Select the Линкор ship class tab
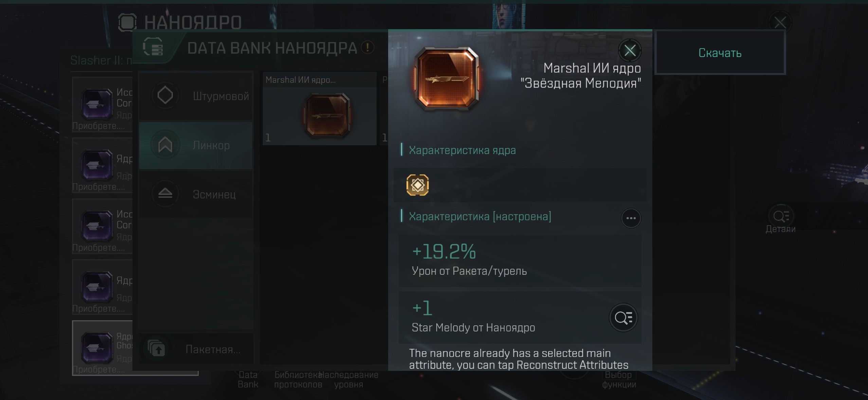The width and height of the screenshot is (868, 400). click(196, 146)
